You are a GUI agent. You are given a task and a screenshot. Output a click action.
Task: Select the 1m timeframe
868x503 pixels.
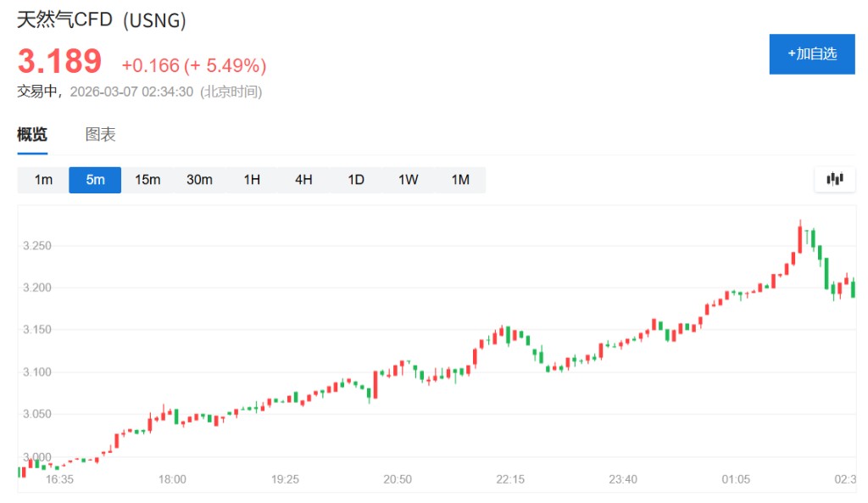[x=43, y=180]
